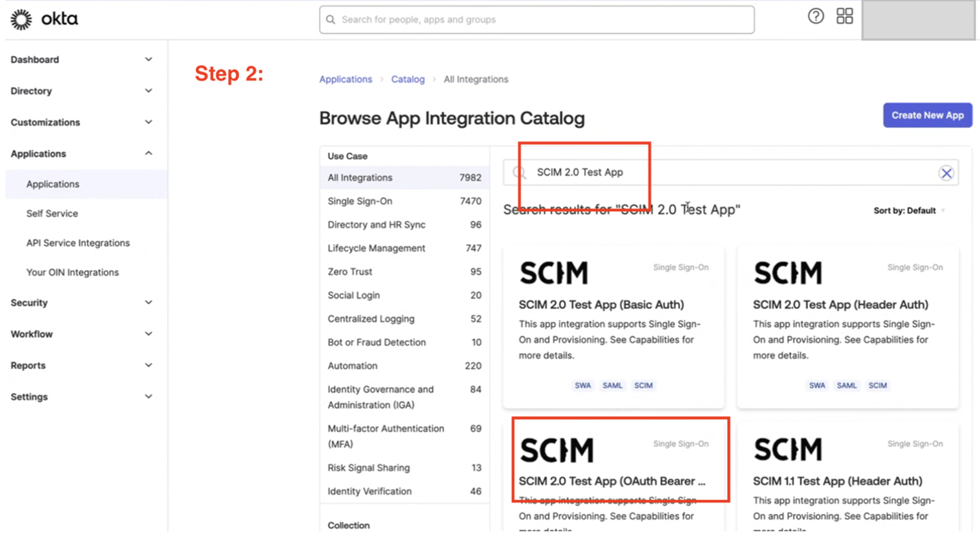Image resolution: width=980 pixels, height=552 pixels.
Task: Clear the catalog search with X icon
Action: (x=946, y=173)
